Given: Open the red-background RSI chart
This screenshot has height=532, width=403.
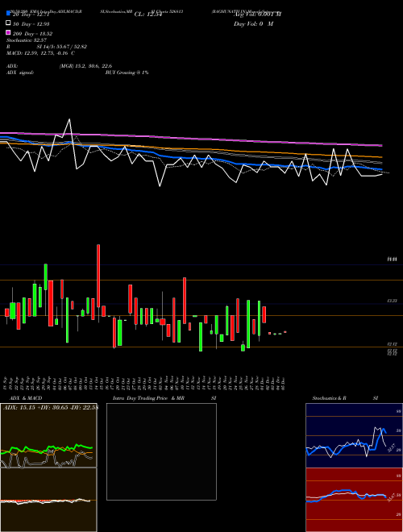Looking at the screenshot, I should 354,500.
